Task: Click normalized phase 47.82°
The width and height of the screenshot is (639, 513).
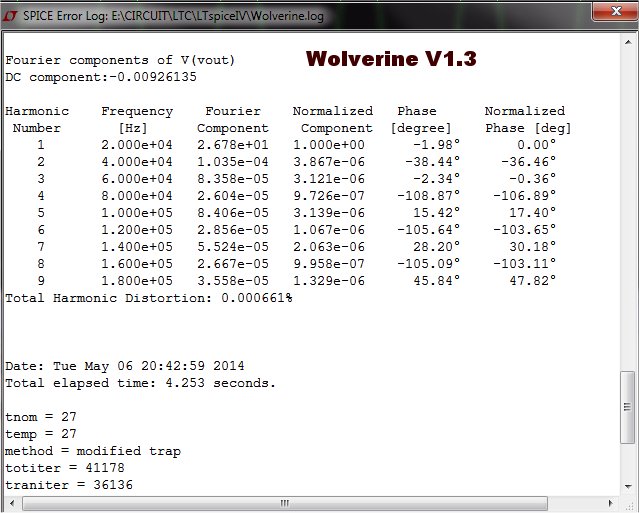Action: (x=533, y=281)
